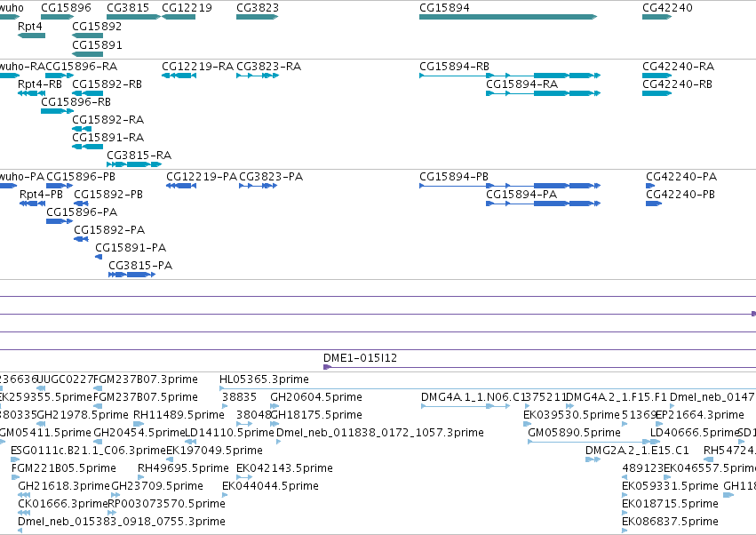
Task: Select the GH20454.5prime EST label
Action: [x=139, y=433]
